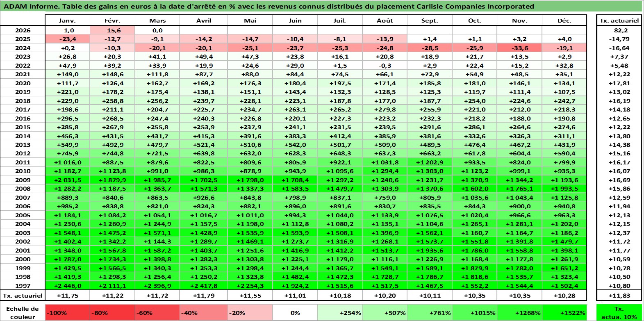Select the 2024 Nov. value "-33,6"
Screen dimensions: 644x321
(x=519, y=48)
